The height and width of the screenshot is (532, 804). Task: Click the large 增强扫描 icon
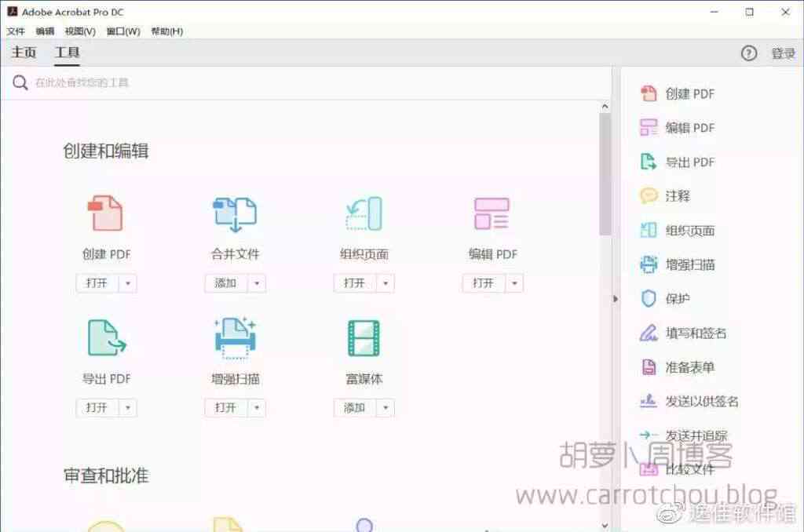click(235, 337)
